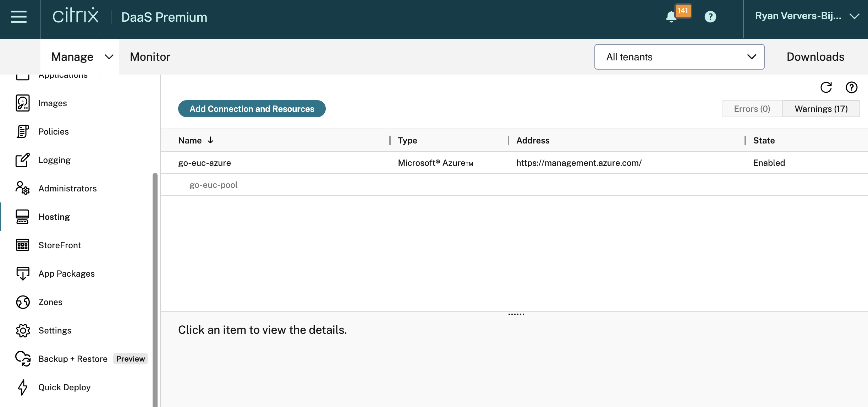Refresh the hosting connections list
Viewport: 868px width, 407px height.
(x=826, y=87)
